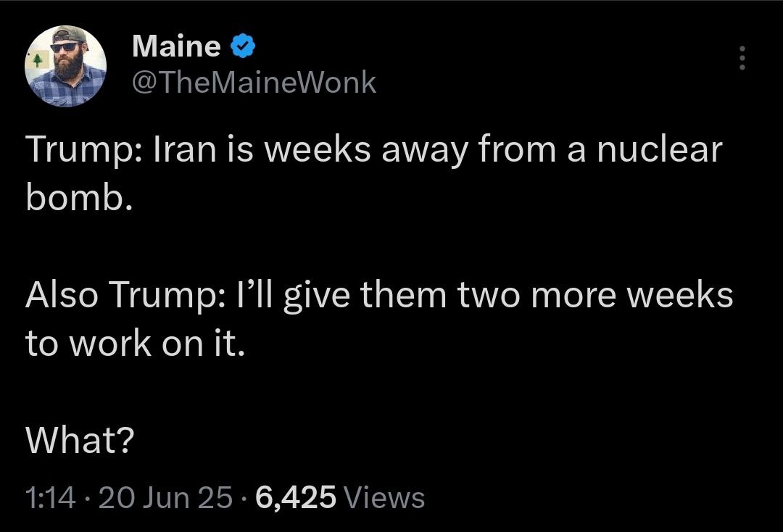Click the sunglasses on the avatar photo
The width and height of the screenshot is (783, 532).
coord(66,47)
